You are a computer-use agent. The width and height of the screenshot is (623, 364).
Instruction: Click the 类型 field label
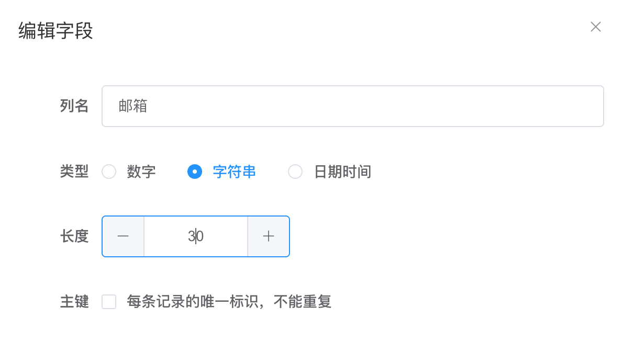74,172
